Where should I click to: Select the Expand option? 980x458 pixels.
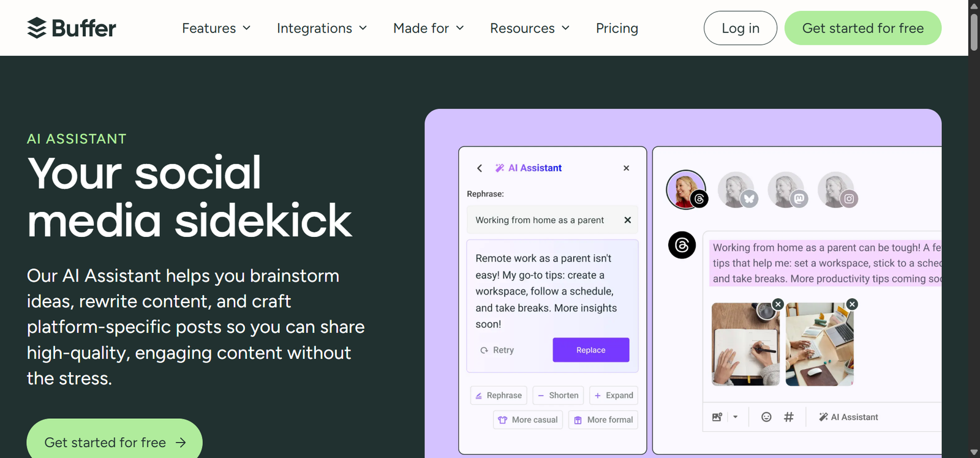[614, 396]
